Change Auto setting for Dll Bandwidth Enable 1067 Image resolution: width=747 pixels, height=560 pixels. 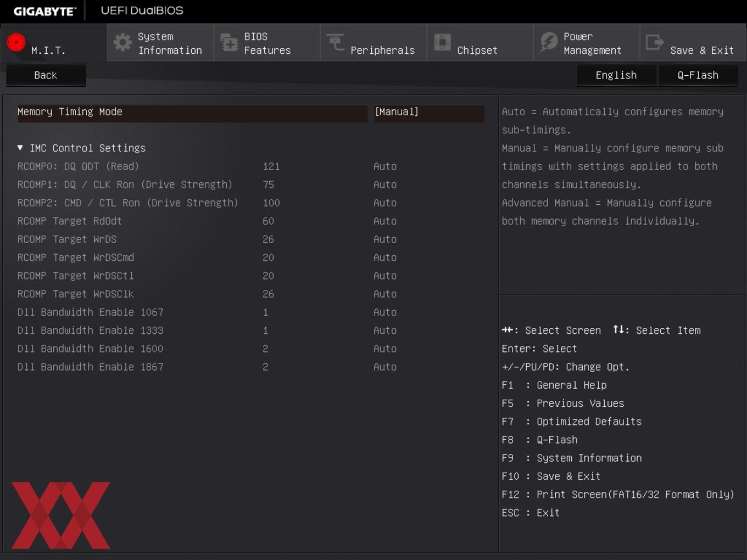click(385, 312)
